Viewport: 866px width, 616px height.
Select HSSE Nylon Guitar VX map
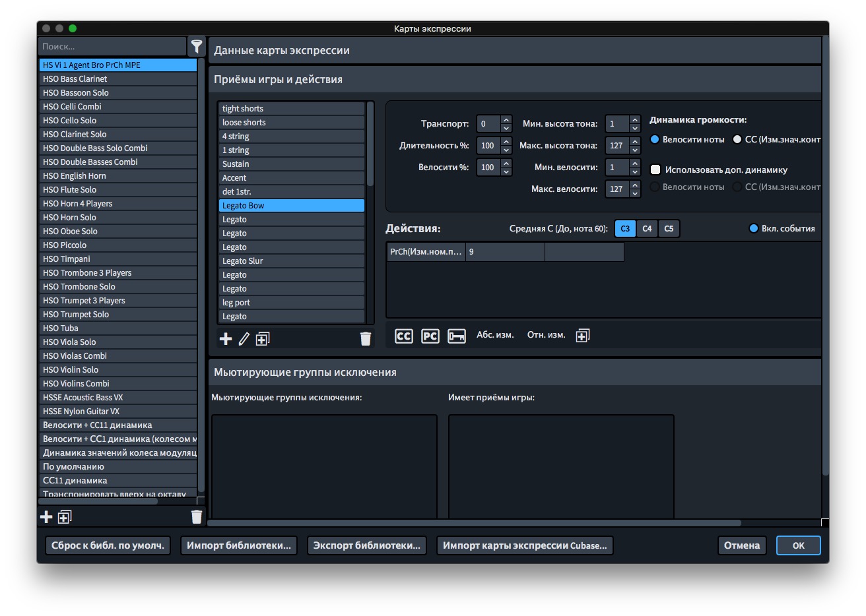coord(117,411)
